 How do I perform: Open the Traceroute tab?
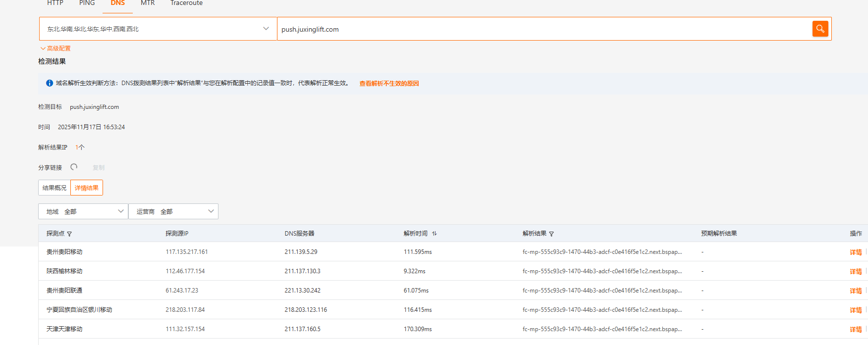186,3
